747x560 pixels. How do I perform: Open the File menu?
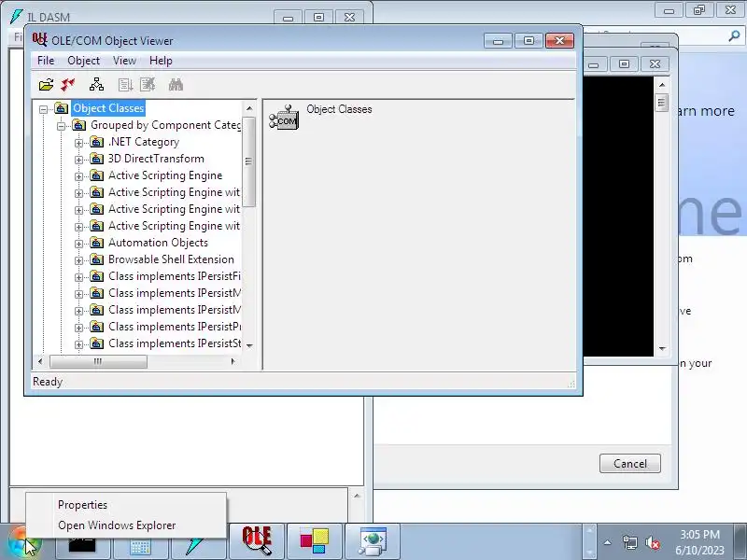click(46, 61)
